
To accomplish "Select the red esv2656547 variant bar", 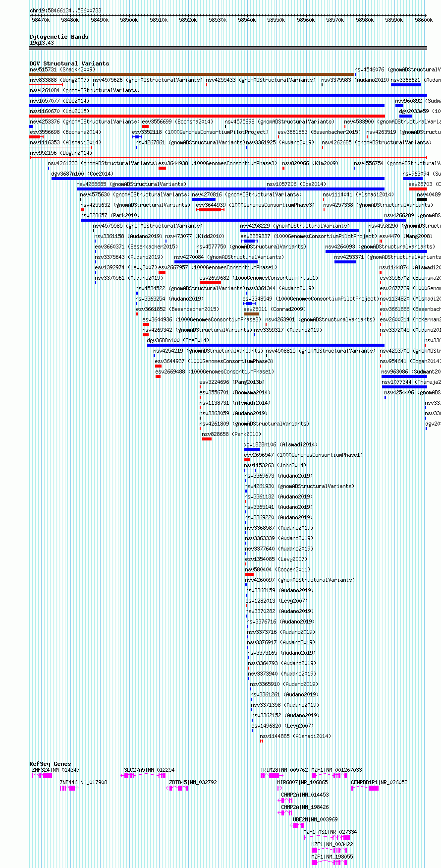I will [247, 460].
